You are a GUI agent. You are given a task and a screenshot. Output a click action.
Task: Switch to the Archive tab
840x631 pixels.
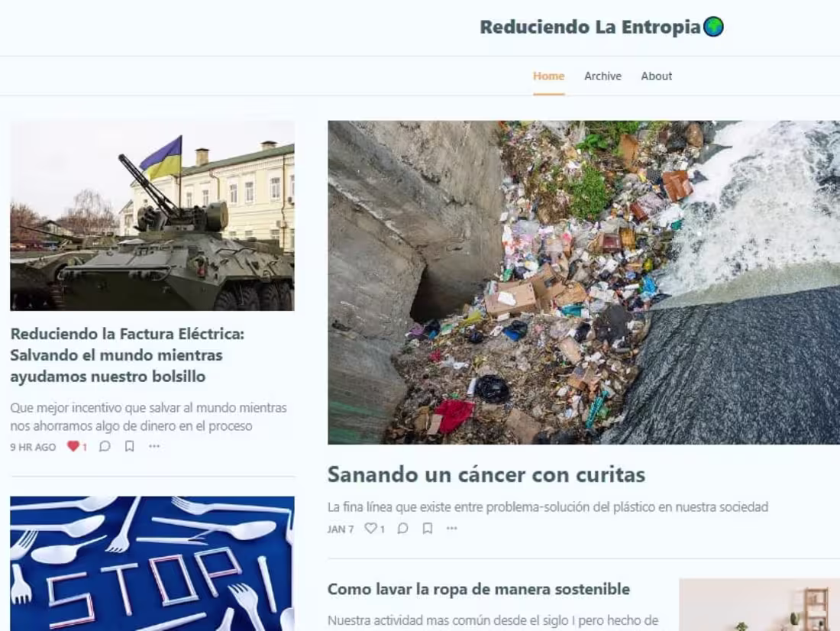603,76
